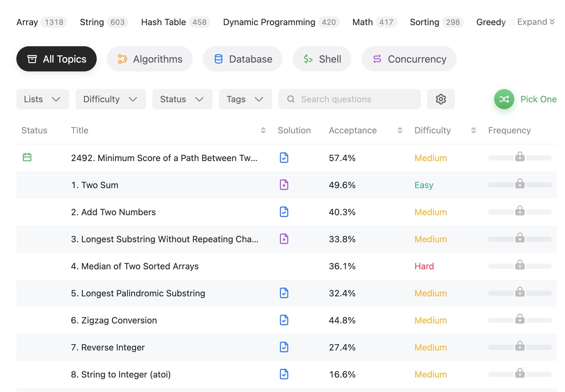Click locked frequency icon for Median row

[520, 265]
